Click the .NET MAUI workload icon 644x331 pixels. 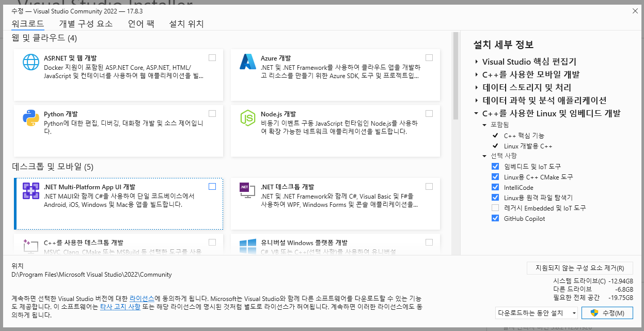[31, 191]
